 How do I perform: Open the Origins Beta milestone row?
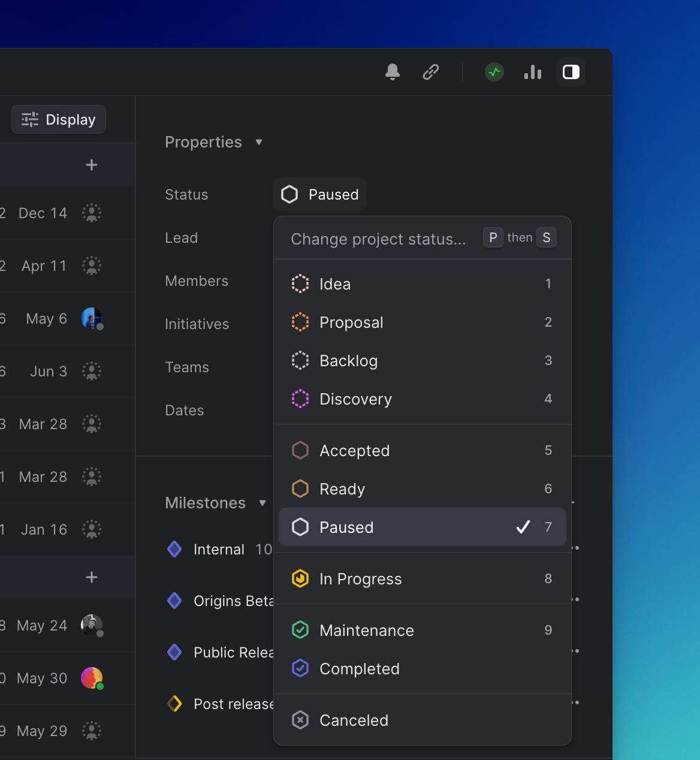219,601
